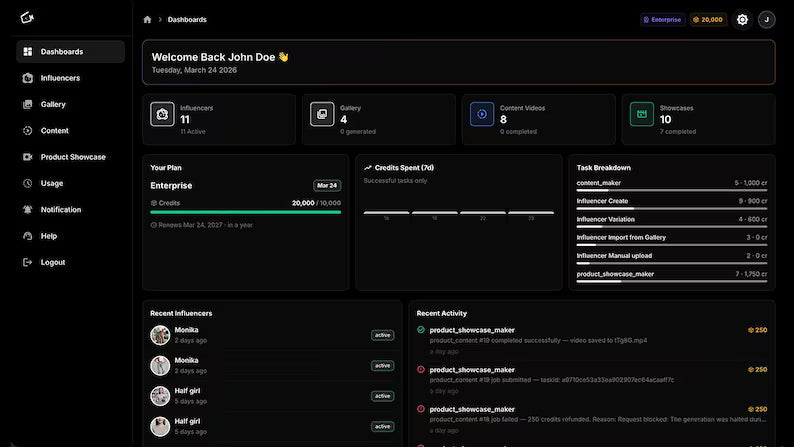Image resolution: width=794 pixels, height=447 pixels.
Task: Click the Usage clock icon
Action: [28, 183]
